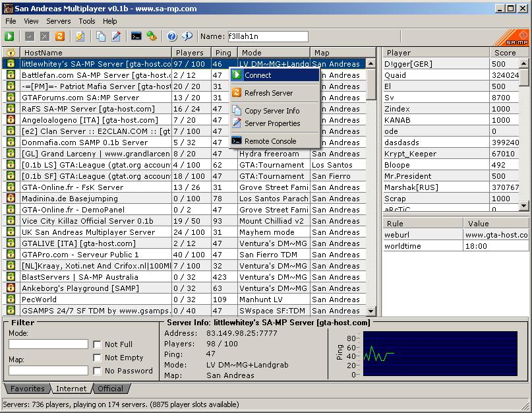Sort the server list by Players column
532x413 pixels.
(191, 53)
